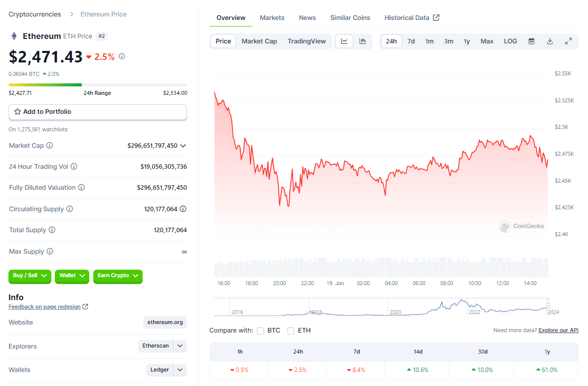Select the Max time range
The height and width of the screenshot is (386, 588).
click(487, 41)
